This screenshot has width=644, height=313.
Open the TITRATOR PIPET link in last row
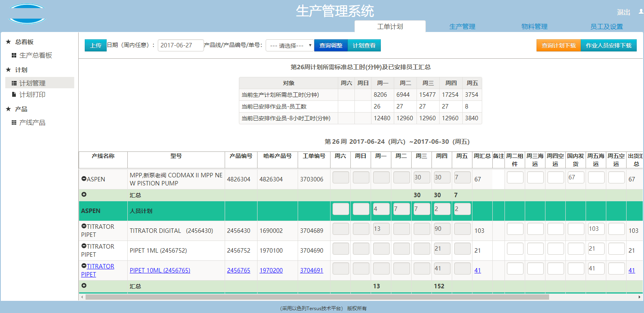[97, 270]
